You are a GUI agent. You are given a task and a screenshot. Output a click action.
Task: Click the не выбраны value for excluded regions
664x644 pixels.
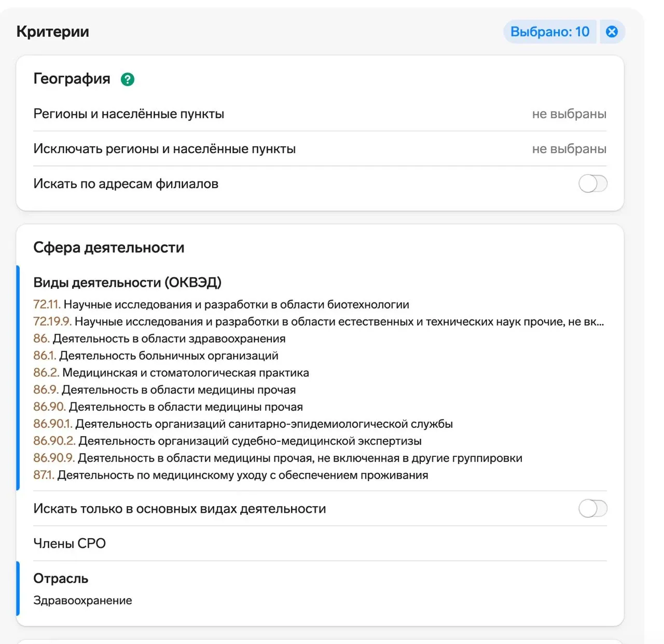[569, 149]
